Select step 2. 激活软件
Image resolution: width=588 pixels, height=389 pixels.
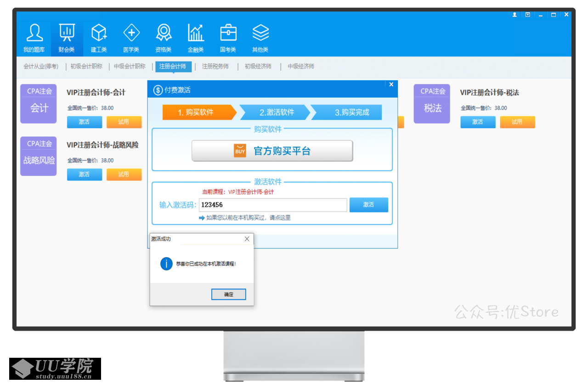click(276, 112)
